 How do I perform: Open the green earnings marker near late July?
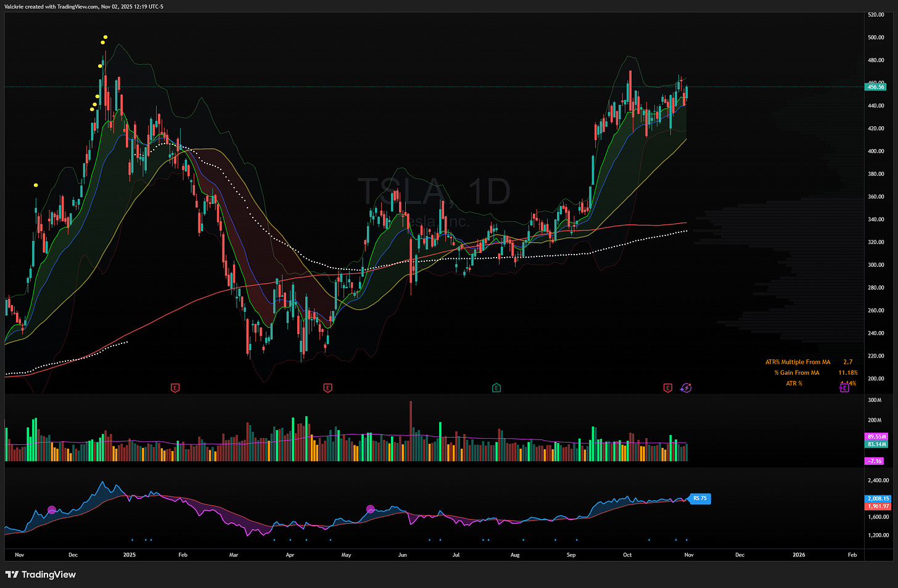[x=496, y=388]
